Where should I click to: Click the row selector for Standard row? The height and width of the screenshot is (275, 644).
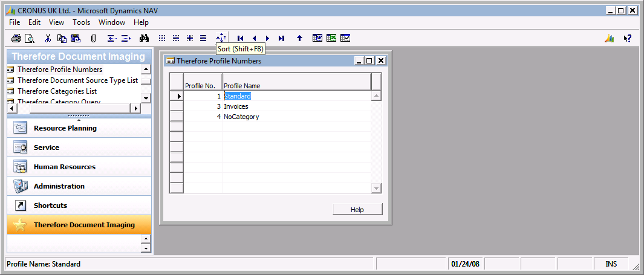pos(177,96)
